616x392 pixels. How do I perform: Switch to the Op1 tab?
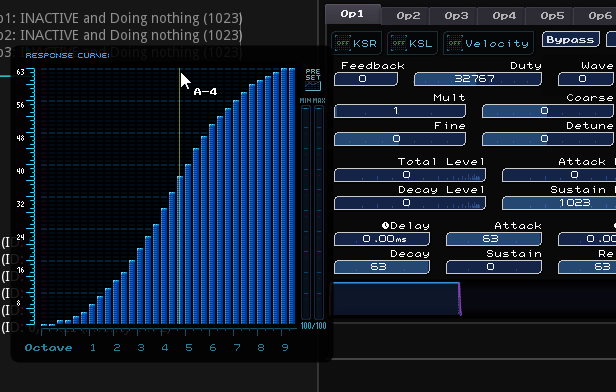click(x=352, y=14)
